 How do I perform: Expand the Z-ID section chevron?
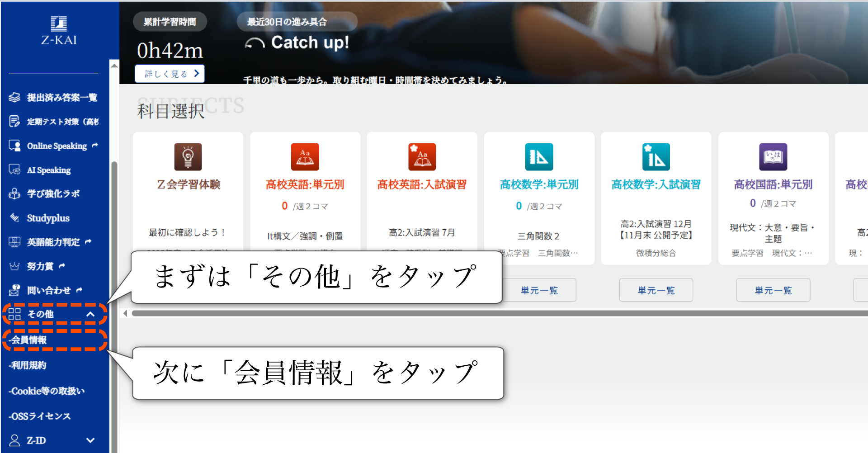click(x=90, y=440)
